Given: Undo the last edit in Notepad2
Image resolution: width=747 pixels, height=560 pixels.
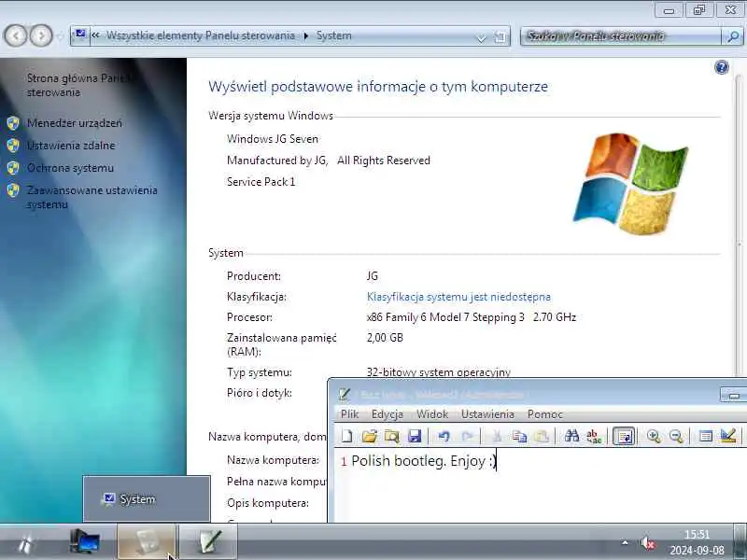Looking at the screenshot, I should [x=444, y=436].
